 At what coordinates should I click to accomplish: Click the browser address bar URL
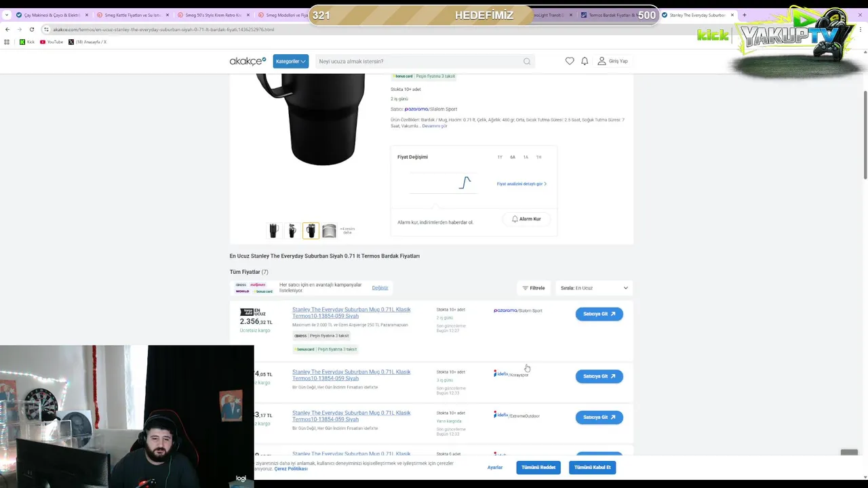tap(163, 29)
